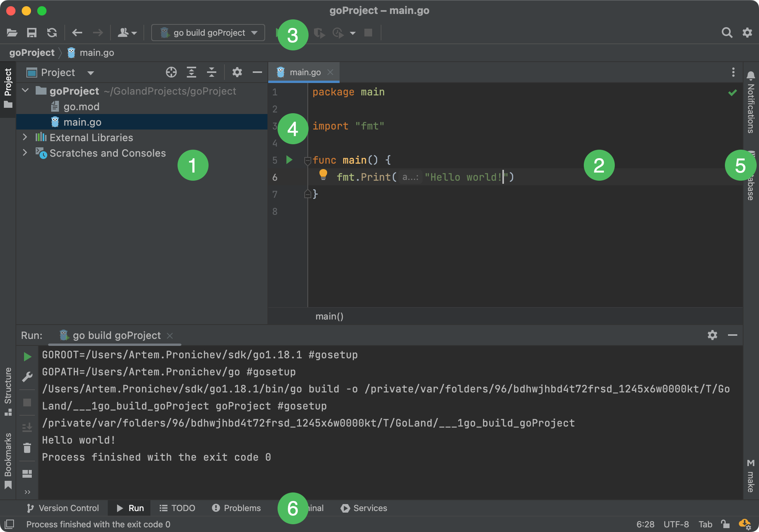Open the Problems tool window tab
This screenshot has height=532, width=759.
236,508
